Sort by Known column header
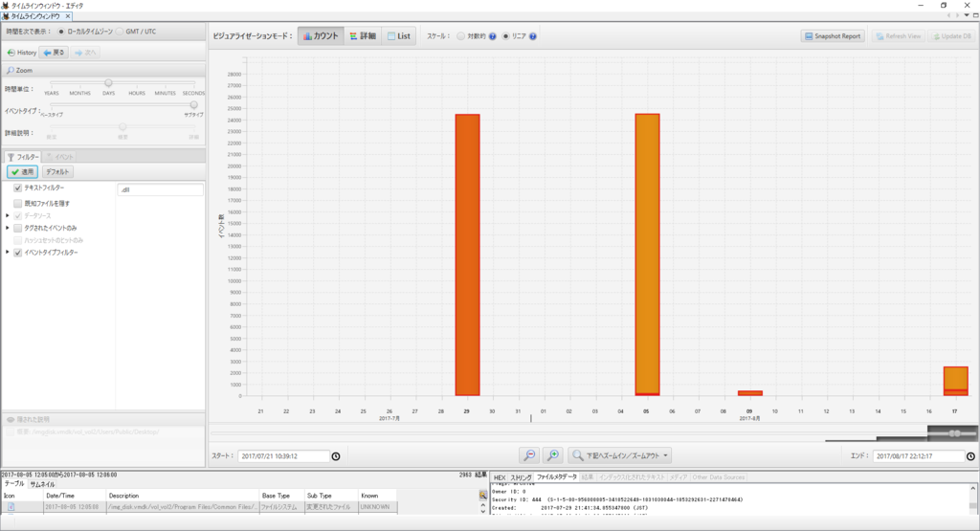The height and width of the screenshot is (531, 980). (x=377, y=496)
